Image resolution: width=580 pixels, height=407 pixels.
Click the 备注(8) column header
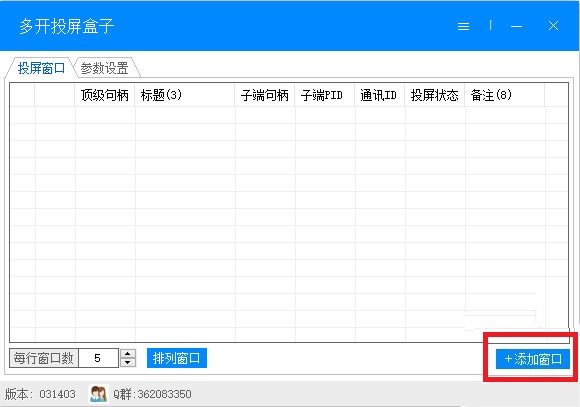click(x=505, y=95)
